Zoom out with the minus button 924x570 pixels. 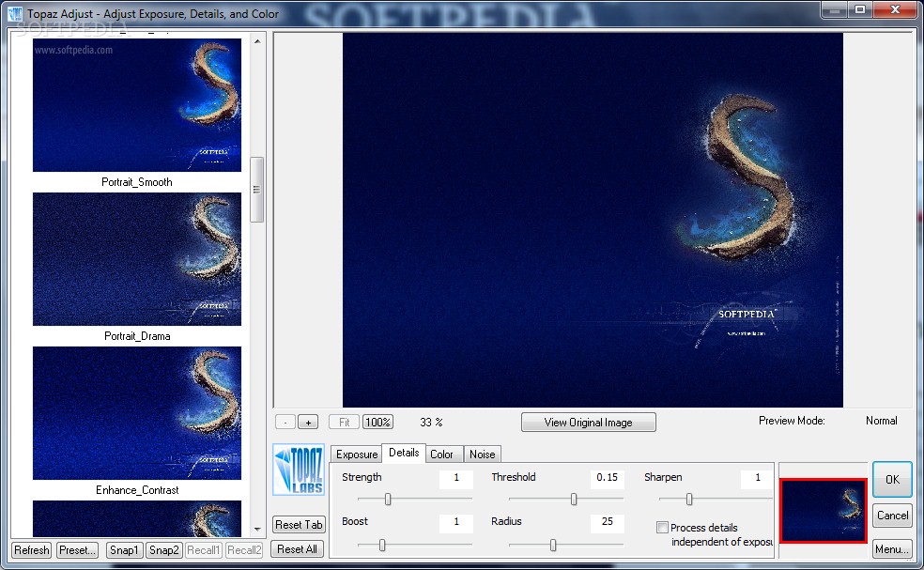click(x=285, y=422)
